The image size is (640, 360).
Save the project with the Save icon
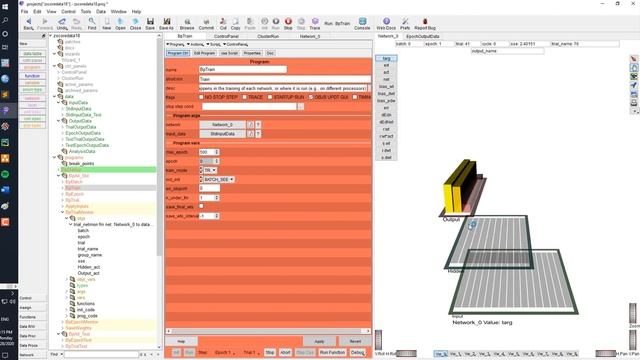pos(150,23)
